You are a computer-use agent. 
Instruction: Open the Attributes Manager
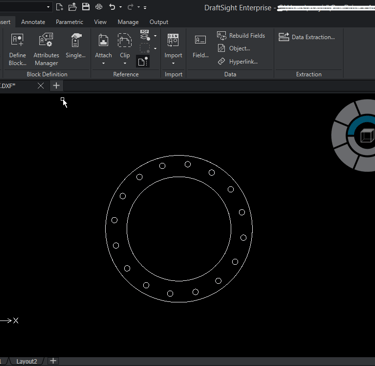pyautogui.click(x=46, y=49)
